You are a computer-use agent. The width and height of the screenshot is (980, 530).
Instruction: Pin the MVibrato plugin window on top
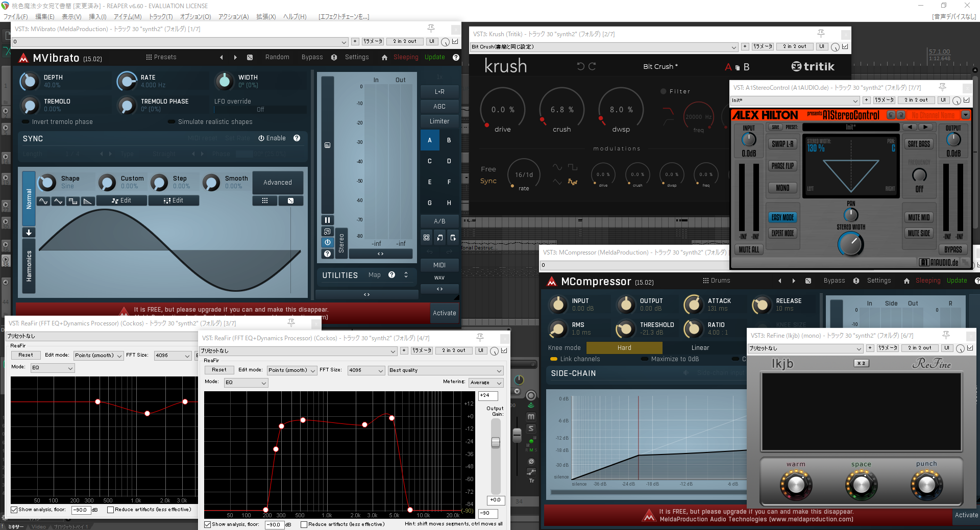pos(431,29)
